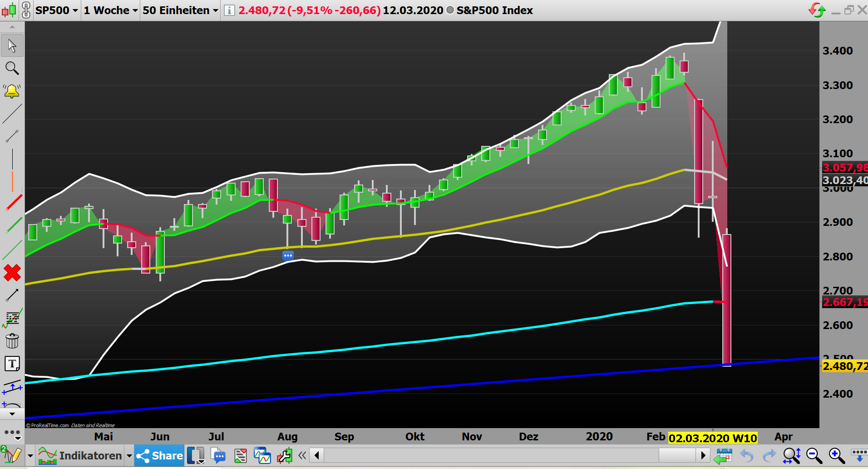Select the text annotation tool
This screenshot has width=868, height=469.
pos(12,363)
